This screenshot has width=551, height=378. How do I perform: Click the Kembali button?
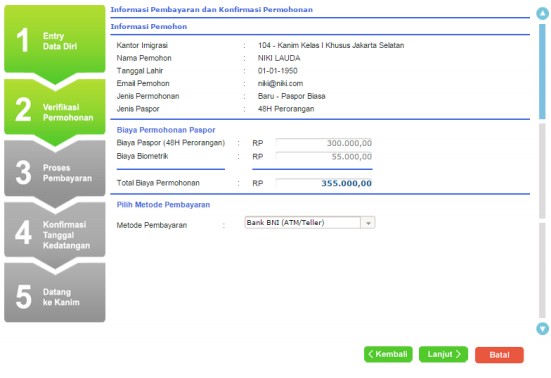tap(388, 354)
